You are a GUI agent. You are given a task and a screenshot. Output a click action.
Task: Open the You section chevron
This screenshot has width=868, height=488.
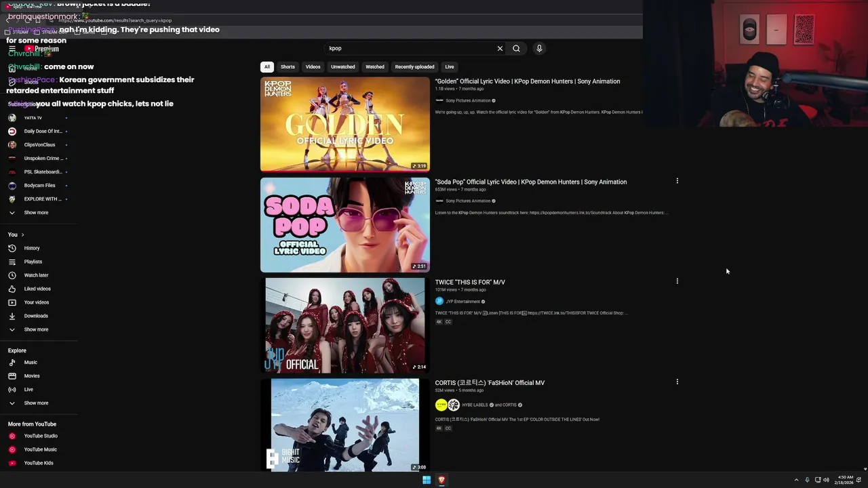pos(22,235)
